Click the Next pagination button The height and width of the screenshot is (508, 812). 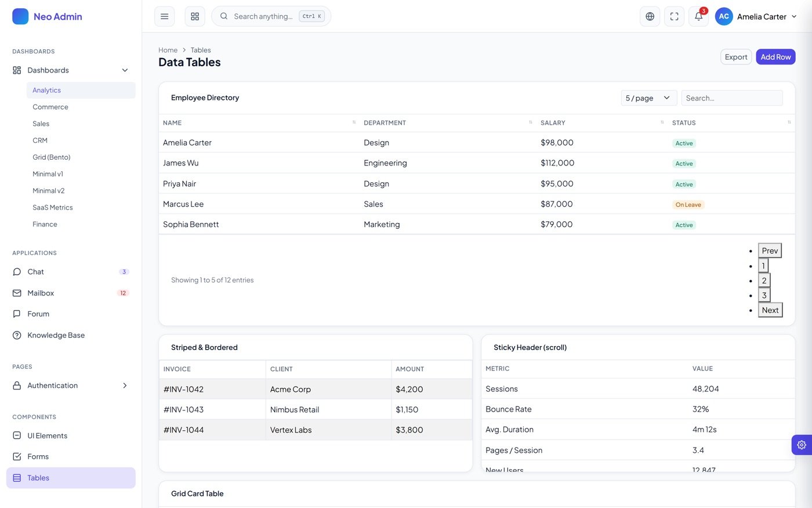pyautogui.click(x=770, y=310)
